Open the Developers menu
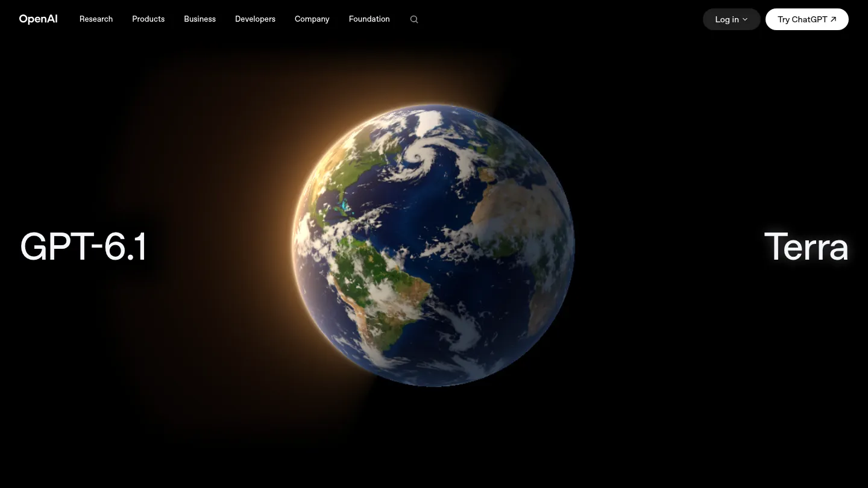This screenshot has width=868, height=488. [255, 19]
